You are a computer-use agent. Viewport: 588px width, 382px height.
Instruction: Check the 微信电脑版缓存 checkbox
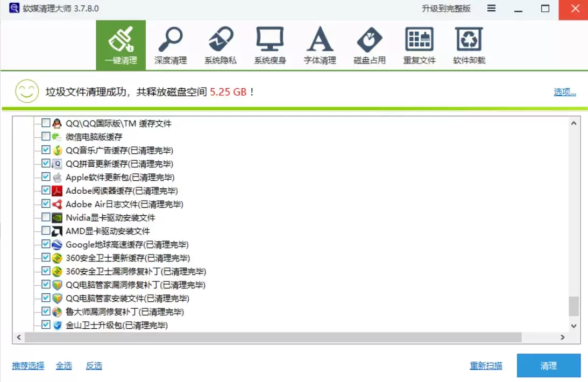pyautogui.click(x=46, y=136)
